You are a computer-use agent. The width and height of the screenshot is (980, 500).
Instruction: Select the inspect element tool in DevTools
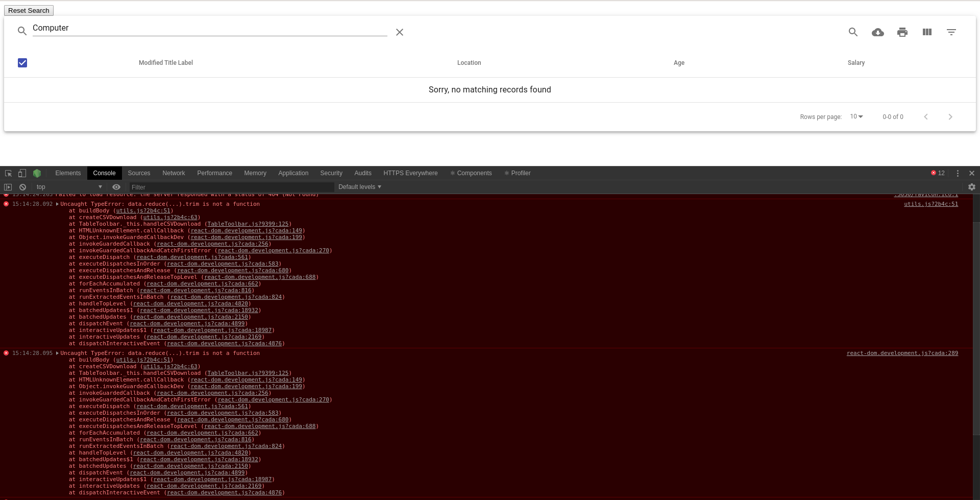[8, 173]
